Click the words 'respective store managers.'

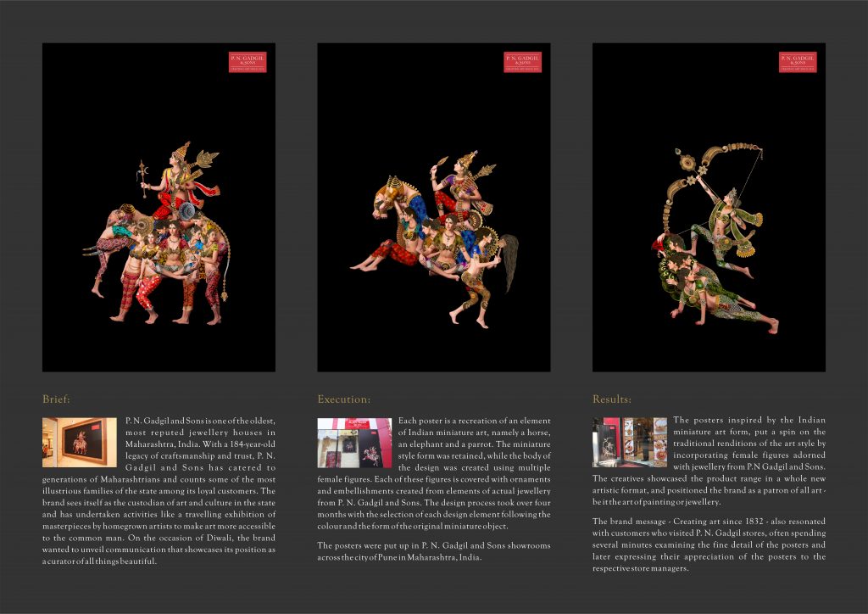coord(641,568)
